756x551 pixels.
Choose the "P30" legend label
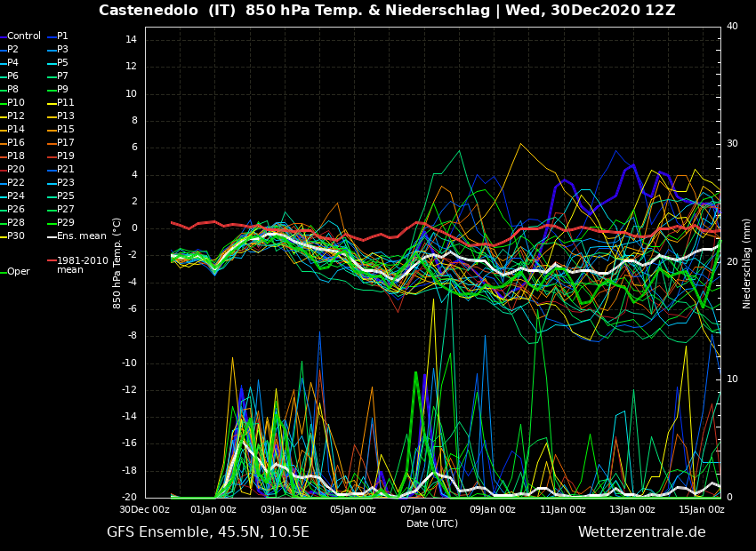(15, 236)
